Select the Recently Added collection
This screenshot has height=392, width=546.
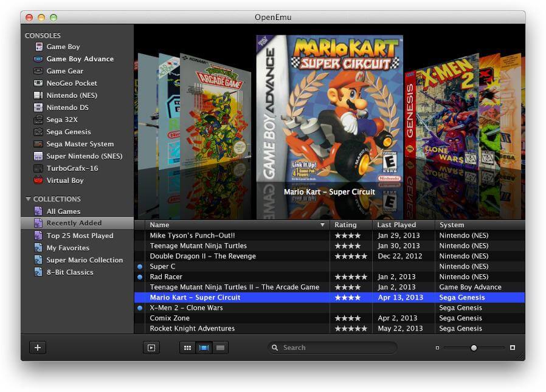click(x=77, y=223)
